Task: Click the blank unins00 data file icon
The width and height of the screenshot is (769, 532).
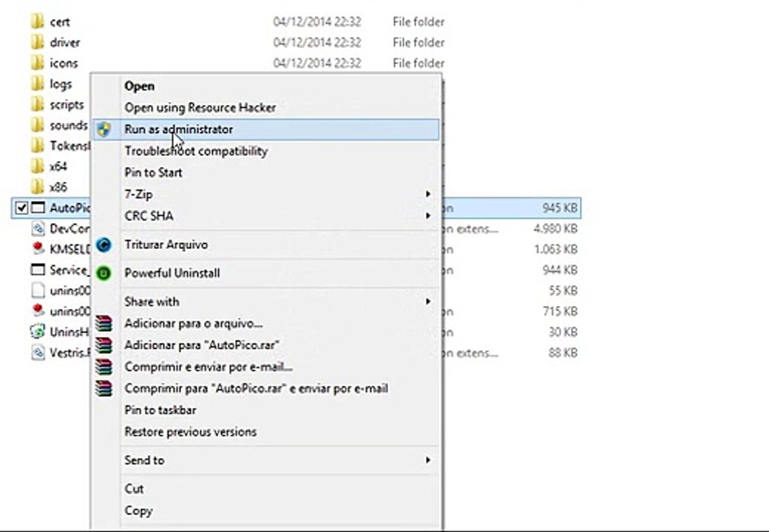Action: pyautogui.click(x=38, y=290)
